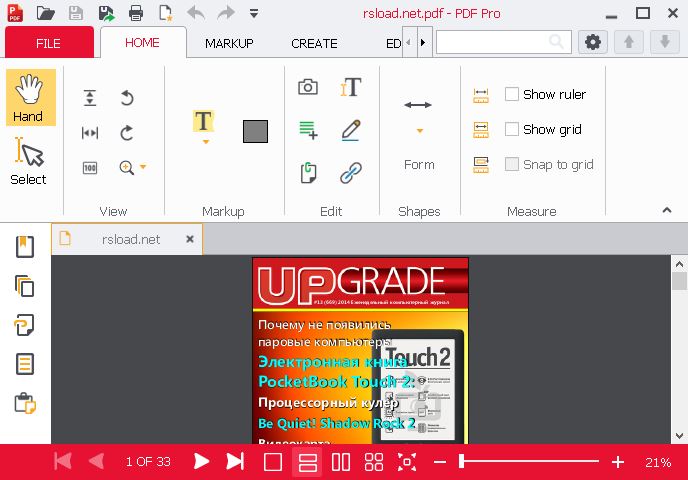Activate the Select cursor tool
The image size is (688, 480).
(28, 162)
